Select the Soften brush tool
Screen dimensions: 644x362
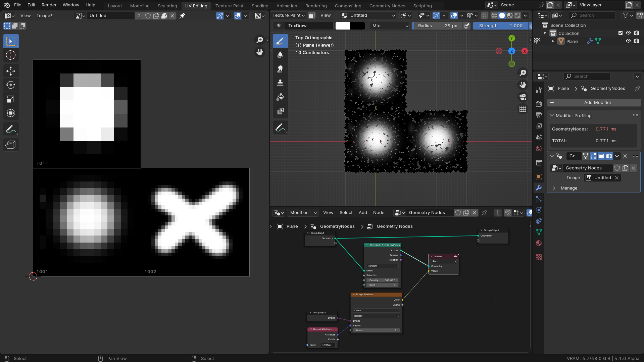(x=280, y=55)
